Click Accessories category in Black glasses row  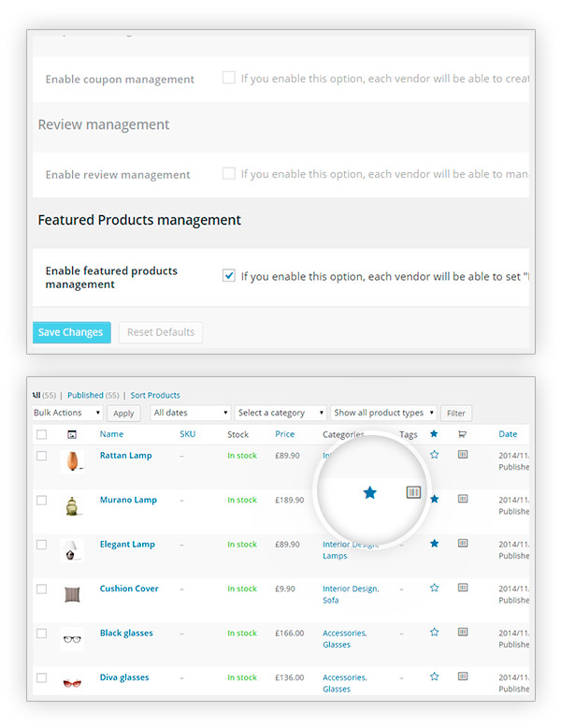(x=345, y=633)
